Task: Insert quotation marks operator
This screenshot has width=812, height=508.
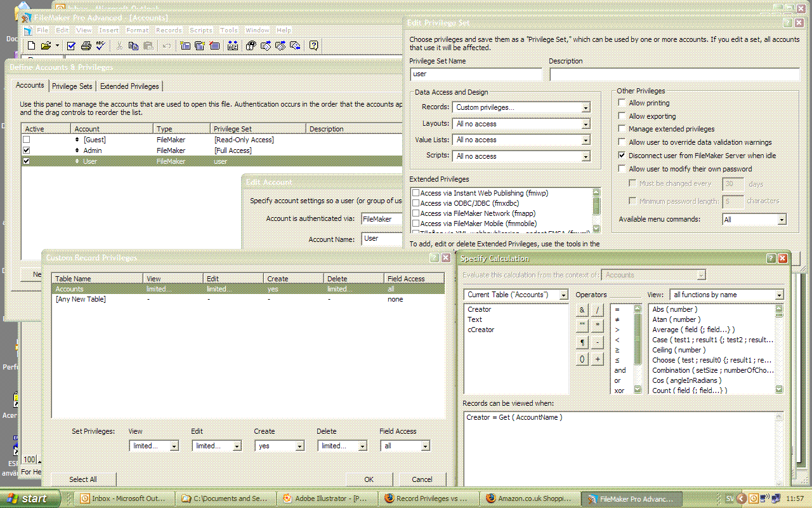Action: 582,326
